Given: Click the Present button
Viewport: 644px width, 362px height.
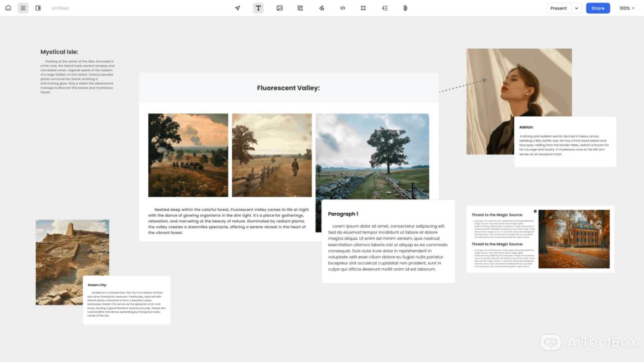Looking at the screenshot, I should 558,8.
